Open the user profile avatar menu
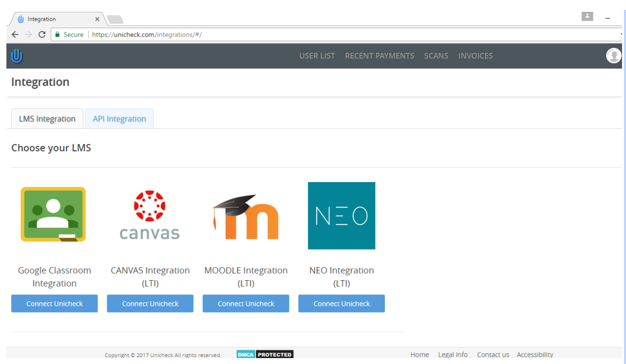 coord(613,56)
